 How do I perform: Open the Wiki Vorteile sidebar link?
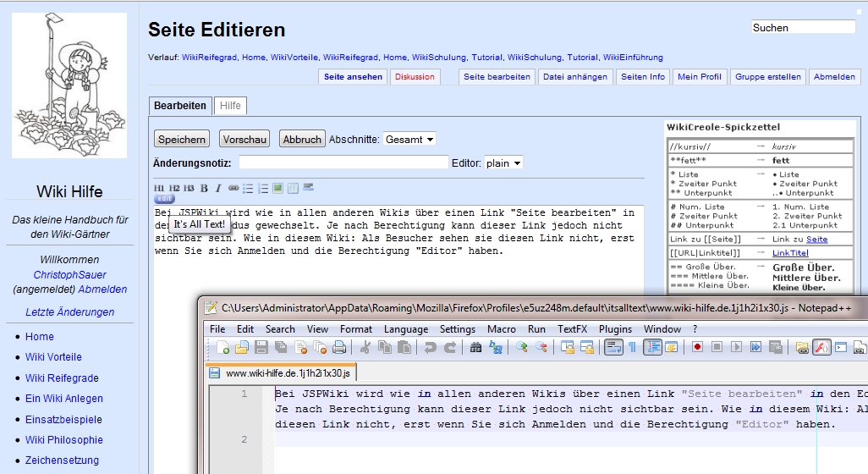click(x=53, y=357)
